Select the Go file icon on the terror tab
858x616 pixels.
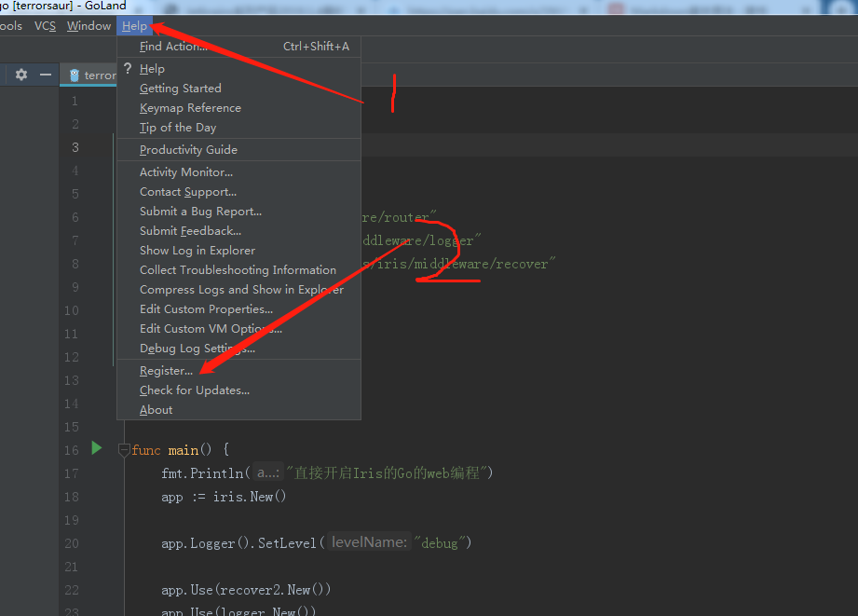tap(75, 75)
